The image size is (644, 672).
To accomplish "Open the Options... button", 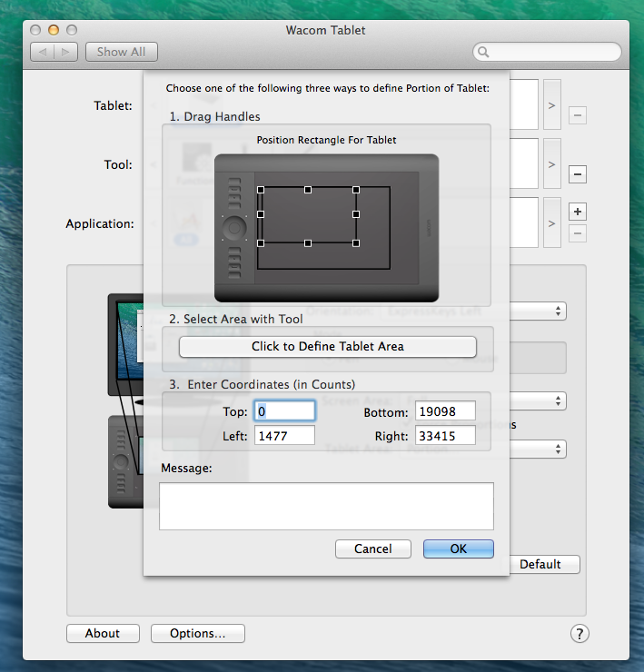I will pyautogui.click(x=198, y=634).
